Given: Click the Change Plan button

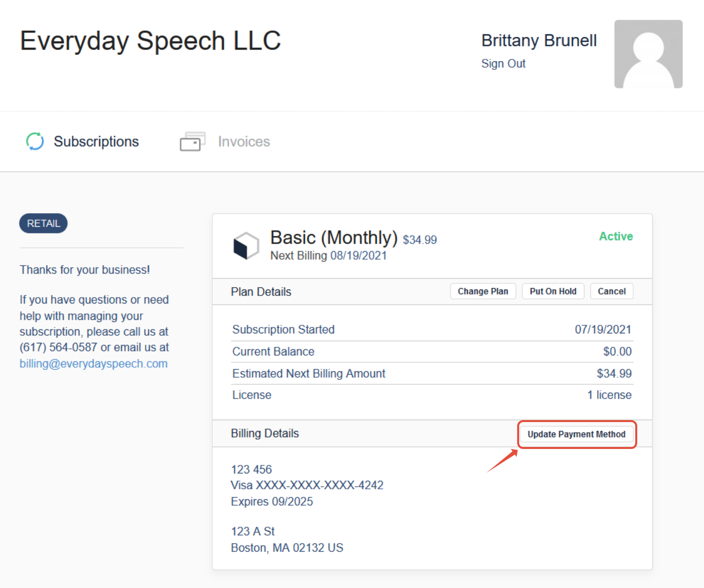Looking at the screenshot, I should coord(483,292).
